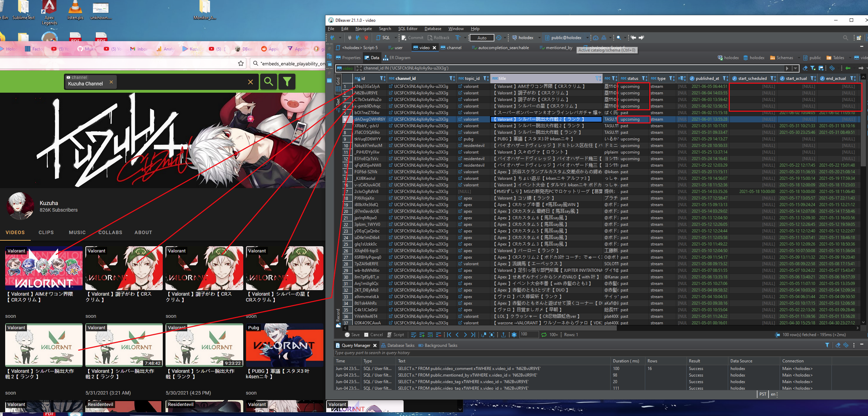Toggle auto-commit mode via Auto button
The width and height of the screenshot is (868, 416).
[482, 38]
